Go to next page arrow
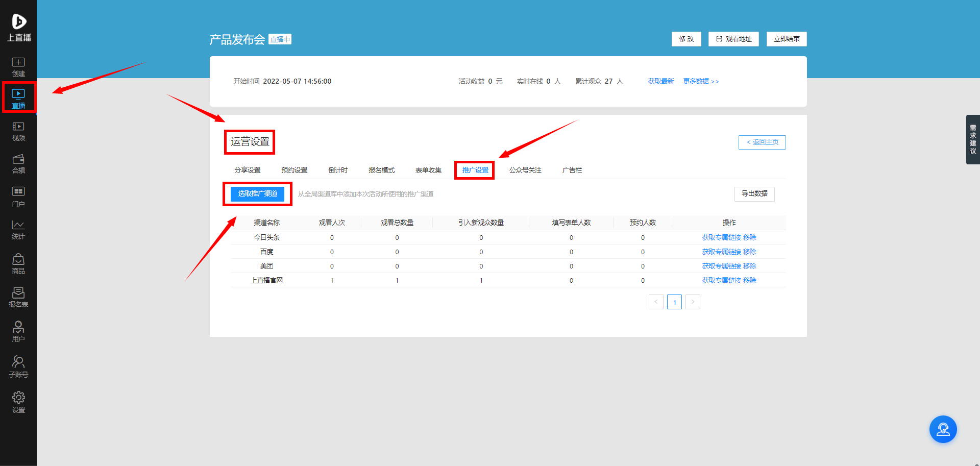Screen dimensions: 980x466 (693, 302)
